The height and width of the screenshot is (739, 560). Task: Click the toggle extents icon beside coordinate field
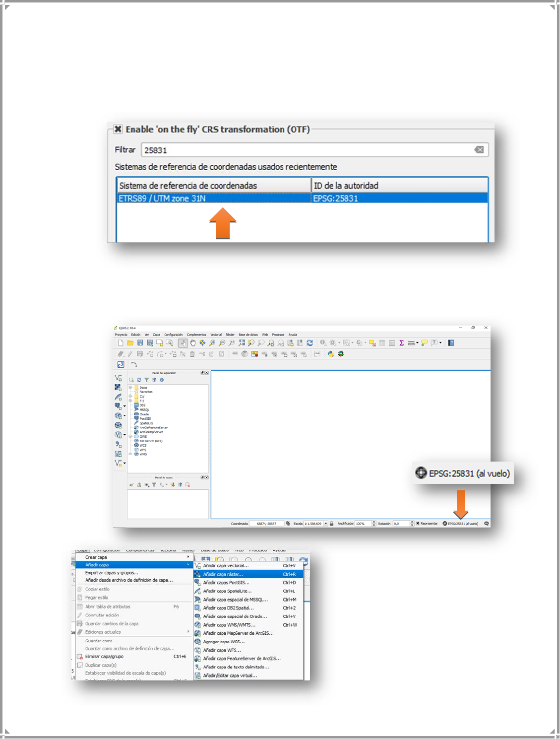click(x=288, y=524)
